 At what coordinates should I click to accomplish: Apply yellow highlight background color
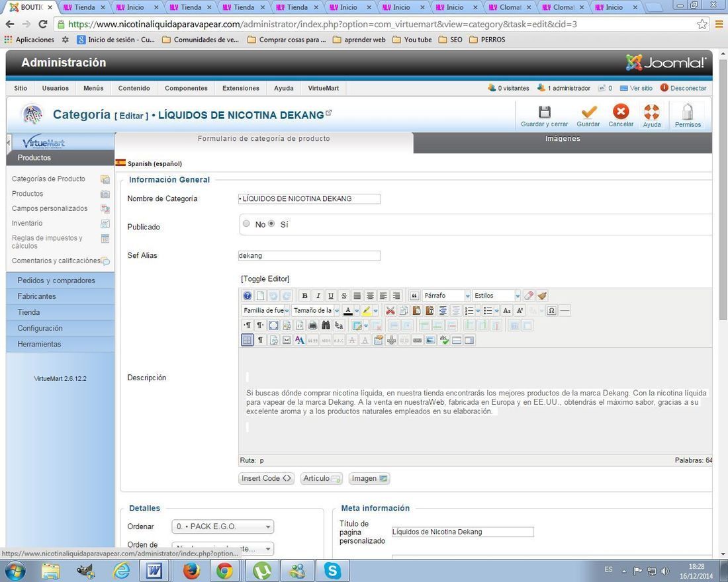coord(367,310)
